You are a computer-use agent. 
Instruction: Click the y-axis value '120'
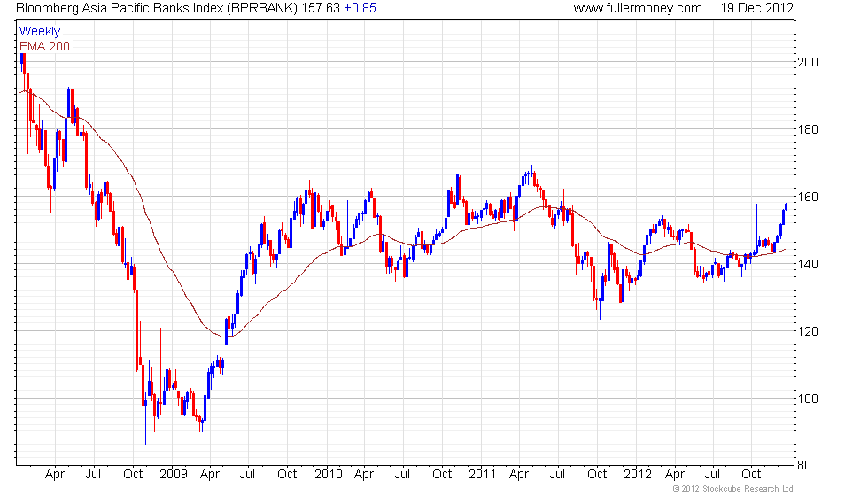807,331
